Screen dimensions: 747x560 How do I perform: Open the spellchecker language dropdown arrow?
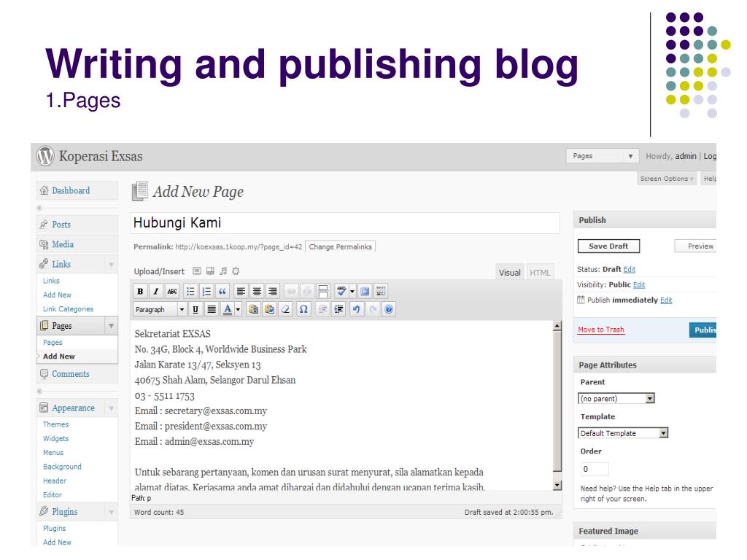(352, 291)
